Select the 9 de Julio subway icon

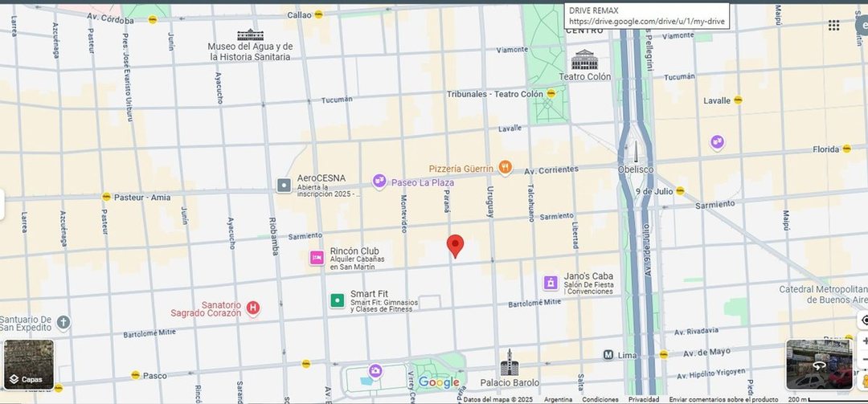point(680,191)
